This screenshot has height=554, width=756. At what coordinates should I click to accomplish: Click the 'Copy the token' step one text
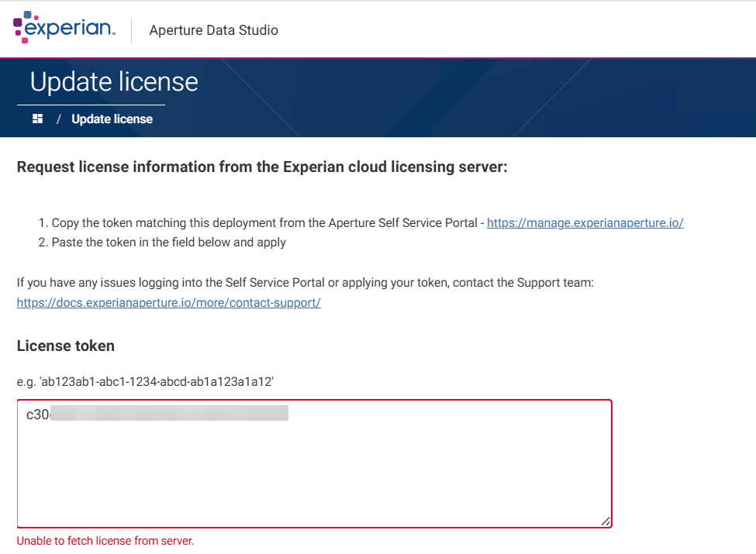(x=268, y=222)
